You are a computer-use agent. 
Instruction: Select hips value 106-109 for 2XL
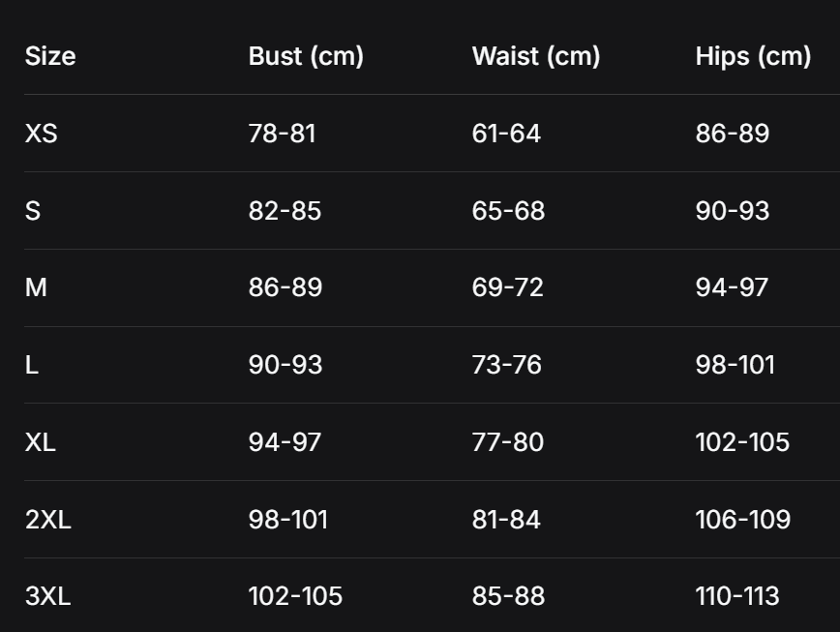[742, 520]
